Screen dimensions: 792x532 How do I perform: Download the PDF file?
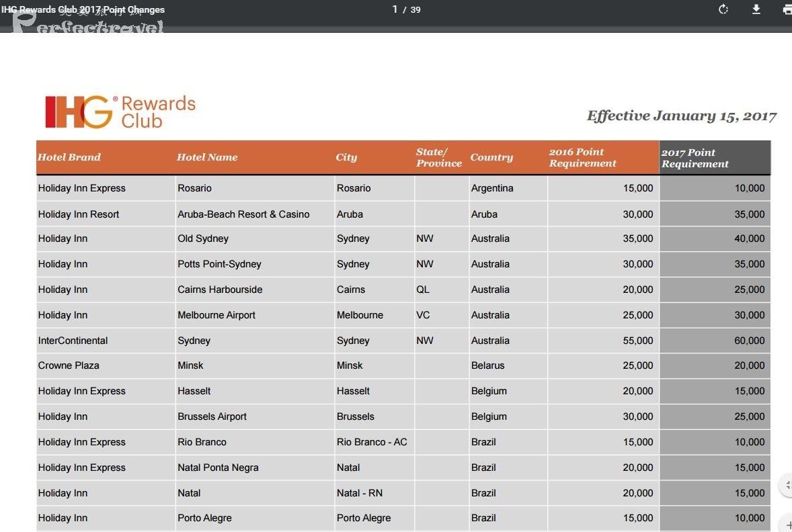pos(756,9)
